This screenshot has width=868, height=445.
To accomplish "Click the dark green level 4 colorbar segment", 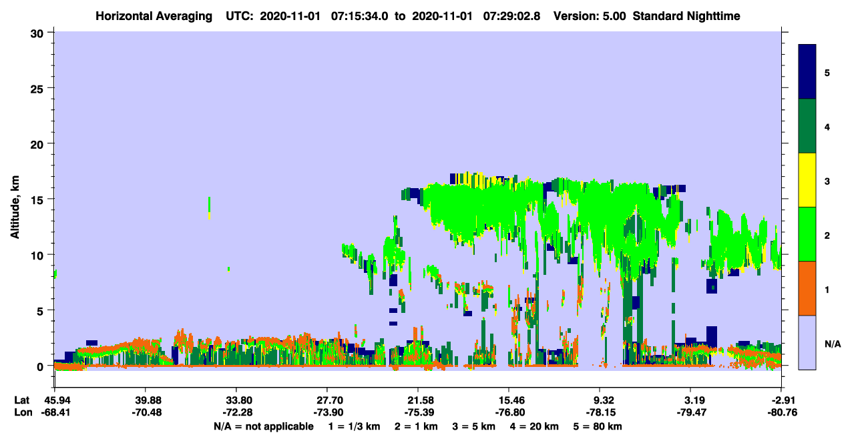I will [x=807, y=126].
